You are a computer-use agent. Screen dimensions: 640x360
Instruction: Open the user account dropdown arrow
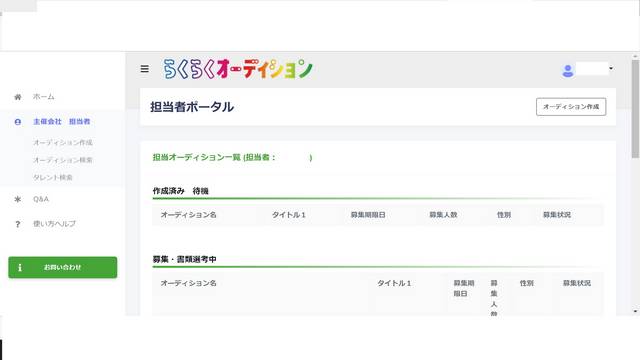point(611,68)
